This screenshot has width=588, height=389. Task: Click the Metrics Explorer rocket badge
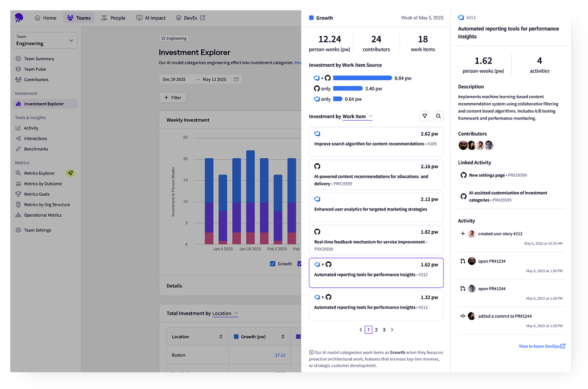tap(70, 173)
